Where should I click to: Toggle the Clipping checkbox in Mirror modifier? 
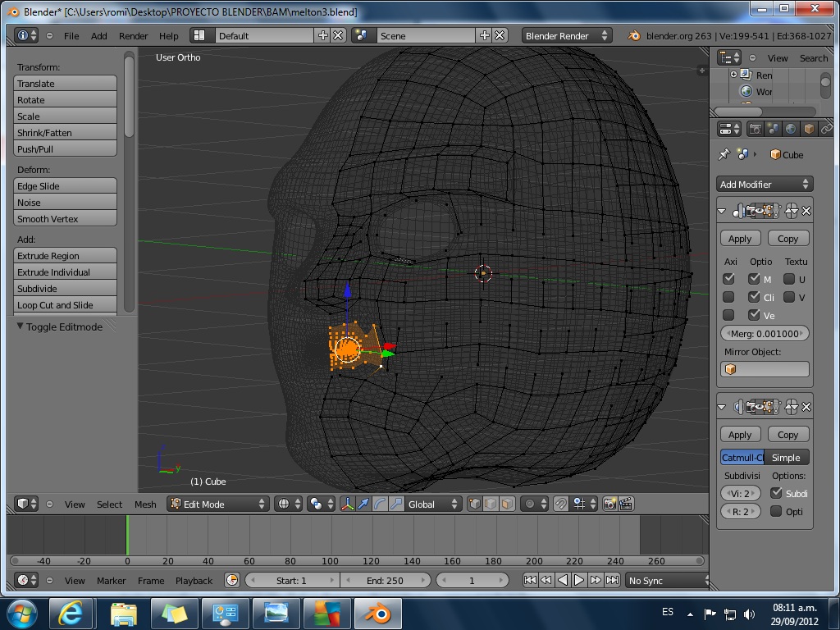pos(754,297)
